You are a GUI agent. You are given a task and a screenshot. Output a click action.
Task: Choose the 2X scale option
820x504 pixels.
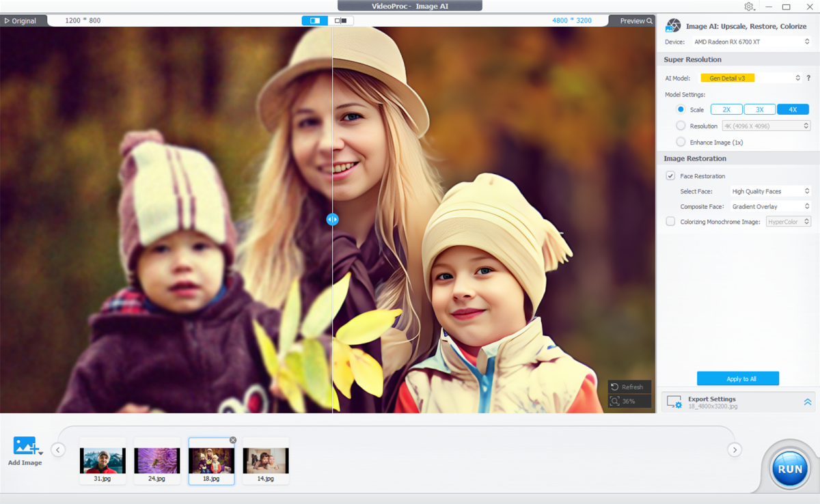point(726,109)
